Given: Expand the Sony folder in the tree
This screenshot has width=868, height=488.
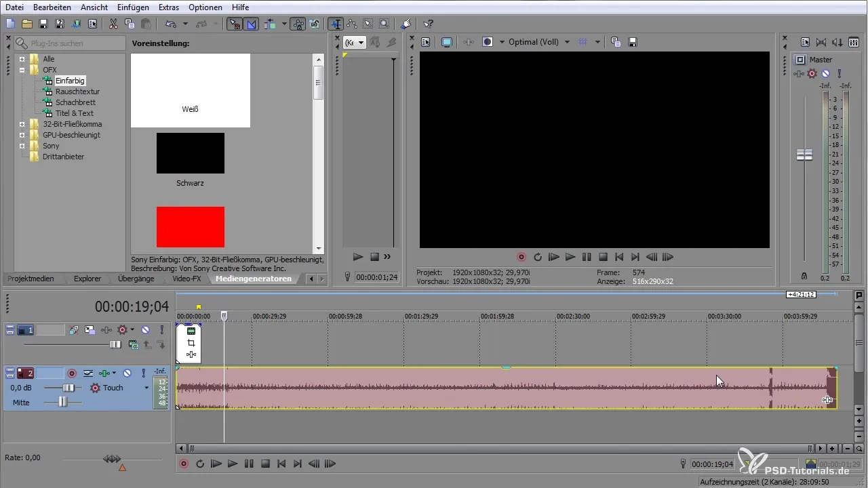Looking at the screenshot, I should (x=22, y=146).
